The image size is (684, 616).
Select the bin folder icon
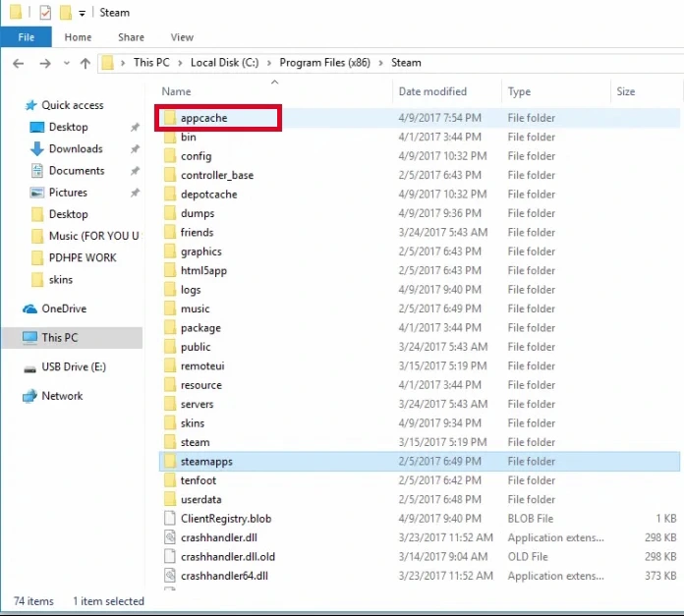click(x=170, y=138)
